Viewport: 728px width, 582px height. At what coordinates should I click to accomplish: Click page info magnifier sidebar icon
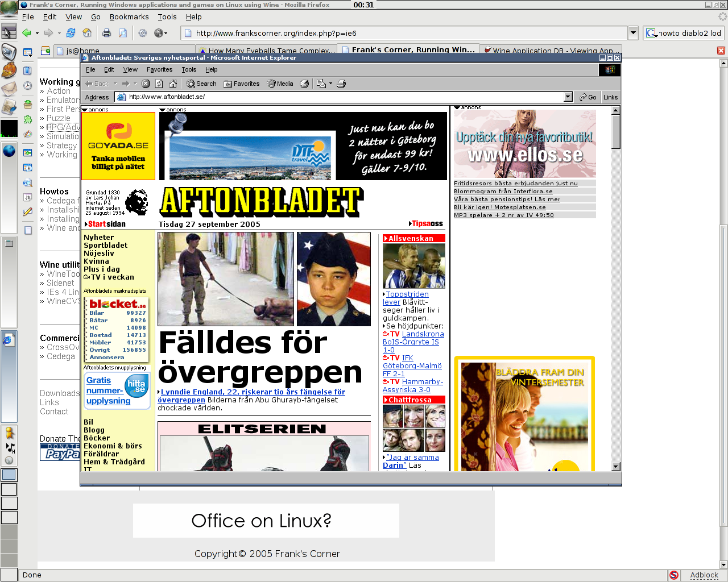point(27,183)
